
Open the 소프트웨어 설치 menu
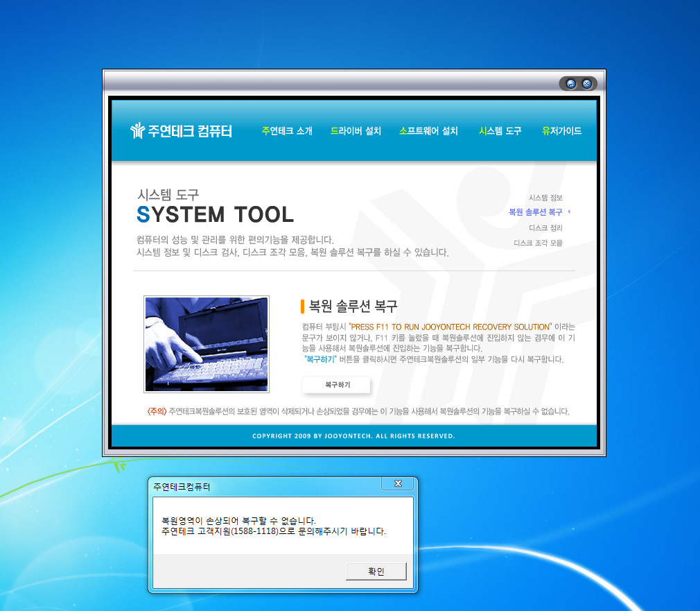[x=428, y=131]
